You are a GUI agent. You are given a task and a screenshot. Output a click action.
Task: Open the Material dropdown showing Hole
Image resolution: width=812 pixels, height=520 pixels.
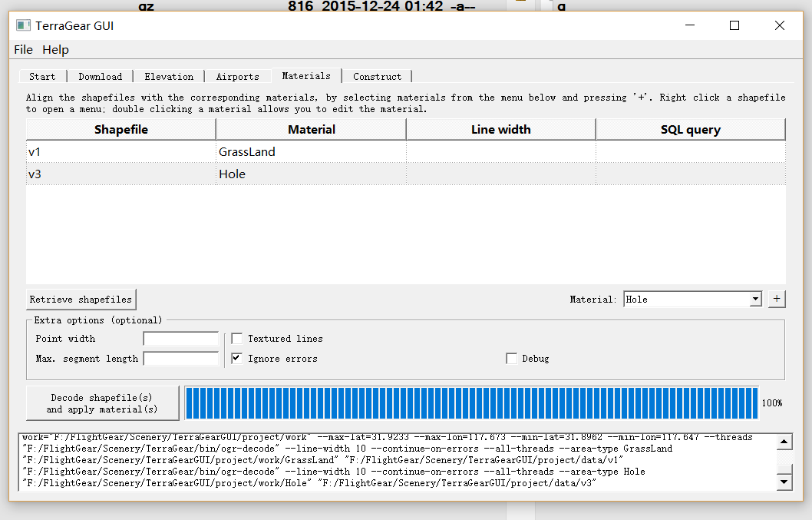[693, 299]
